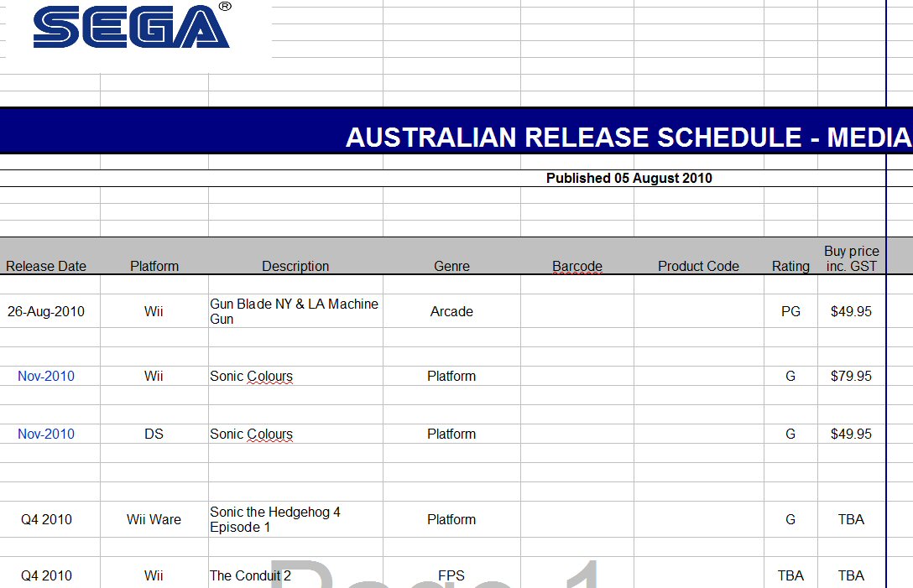Select Q4 2010 date in Wii Ware row
The image size is (913, 588).
point(50,519)
